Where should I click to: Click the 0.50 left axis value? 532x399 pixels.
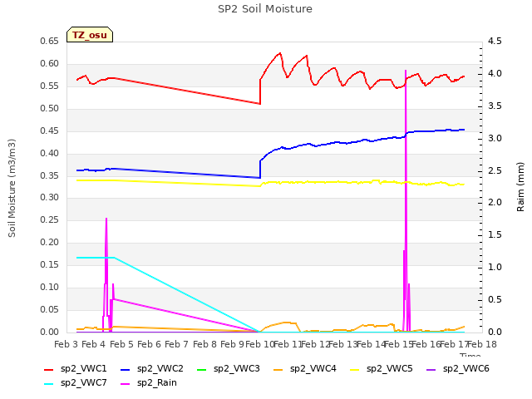pos(49,109)
